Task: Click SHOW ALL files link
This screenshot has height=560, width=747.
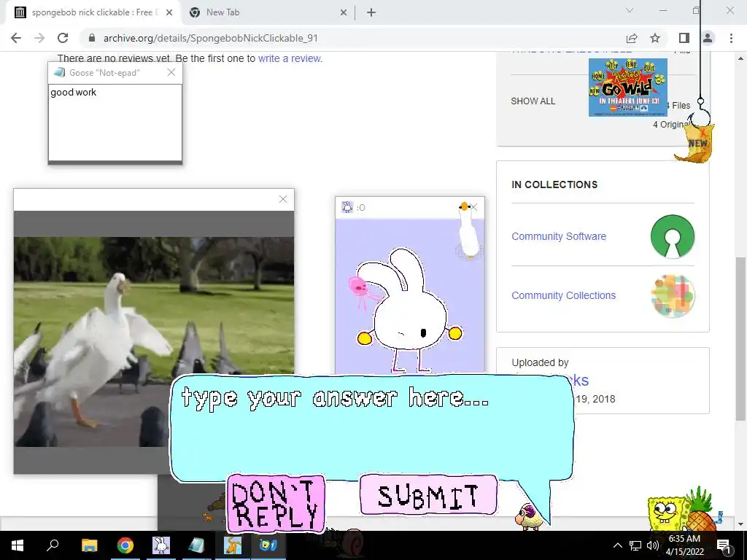Action: pyautogui.click(x=533, y=101)
